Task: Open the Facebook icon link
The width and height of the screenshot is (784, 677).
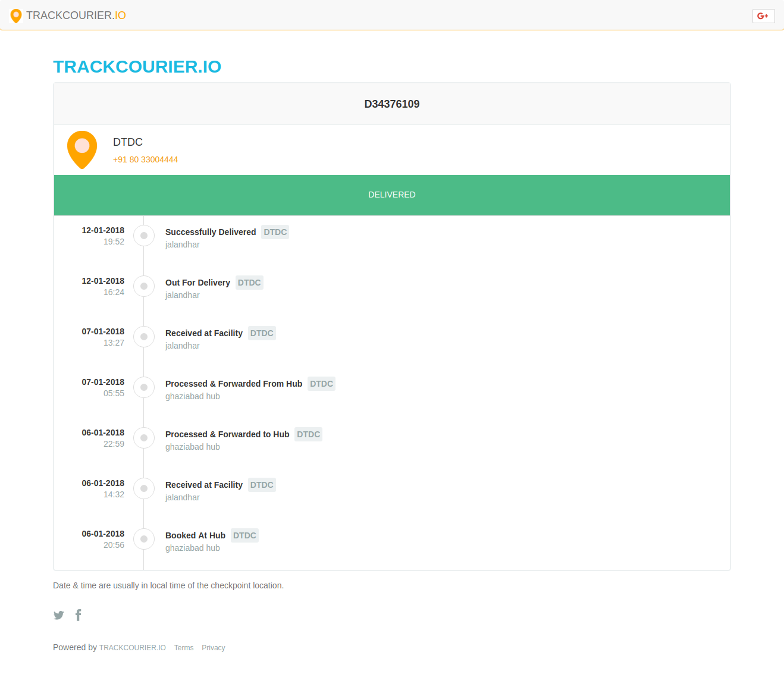Action: (x=78, y=615)
